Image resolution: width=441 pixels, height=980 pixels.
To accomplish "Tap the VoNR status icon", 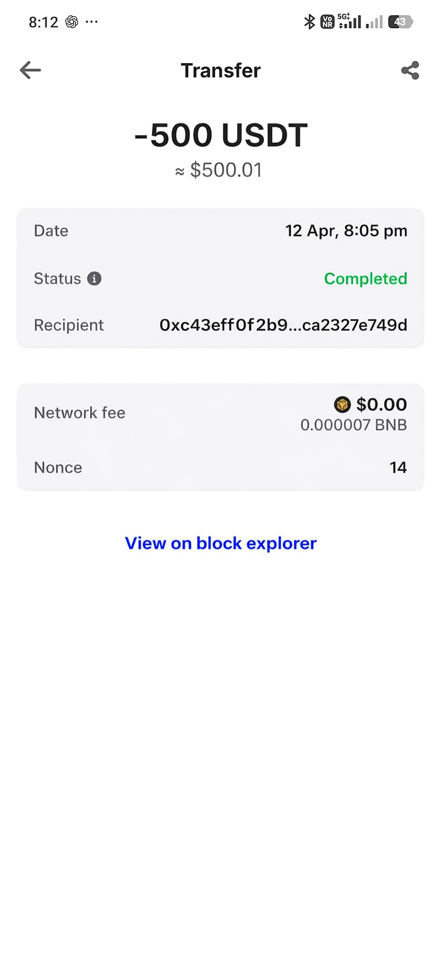I will click(x=327, y=22).
